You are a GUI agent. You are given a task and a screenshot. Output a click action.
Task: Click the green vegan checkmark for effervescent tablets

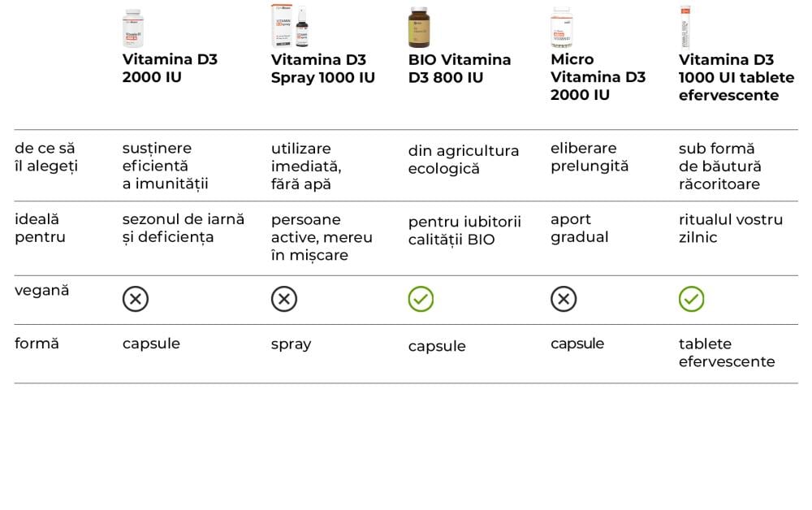tap(692, 299)
